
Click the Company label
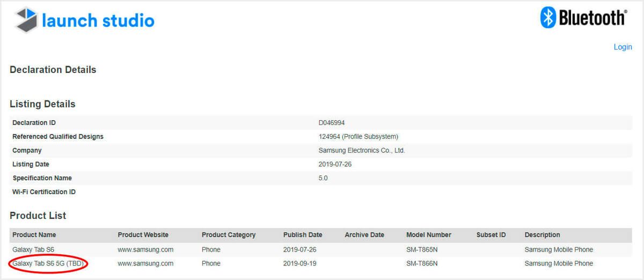point(27,151)
